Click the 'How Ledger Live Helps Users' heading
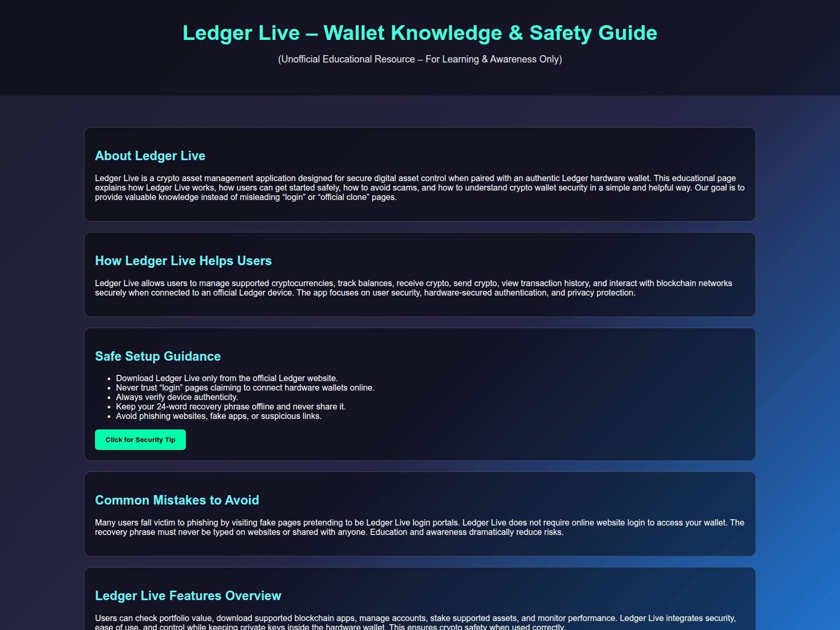The width and height of the screenshot is (840, 630). [183, 261]
